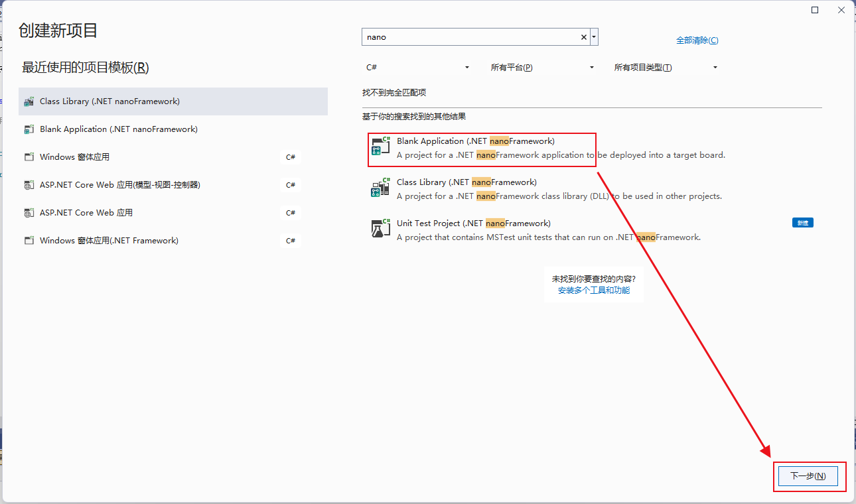Click the C# tag beside ASP.NET Core Web 应用(模型-视图-控制器)
Image resolution: width=856 pixels, height=504 pixels.
291,185
